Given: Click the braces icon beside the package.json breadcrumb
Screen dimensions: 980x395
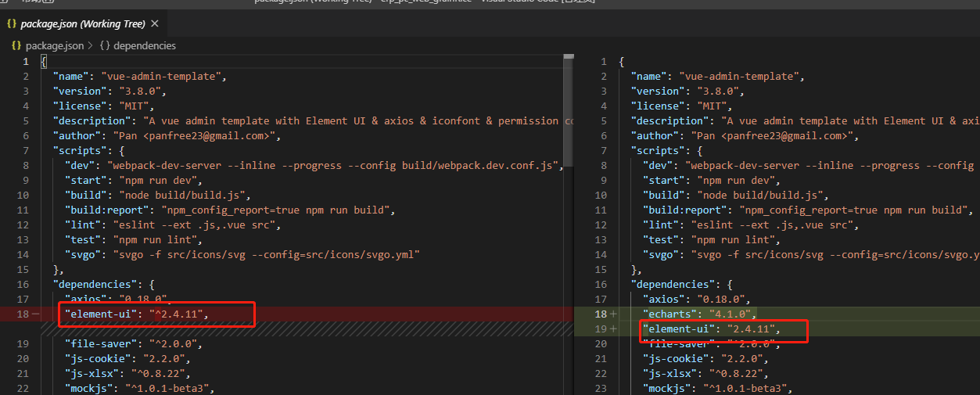Looking at the screenshot, I should 16,46.
